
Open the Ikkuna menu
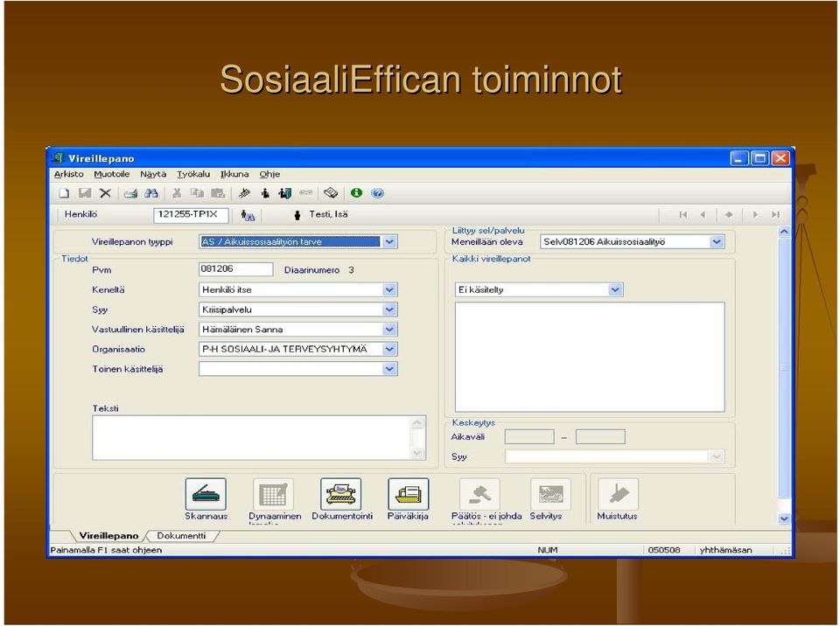(234, 174)
